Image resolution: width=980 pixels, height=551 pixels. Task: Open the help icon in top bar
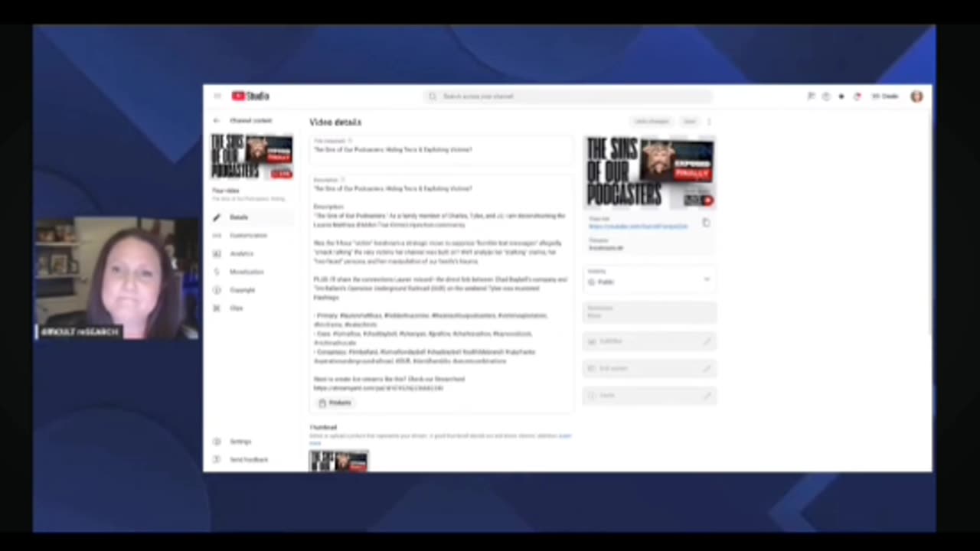826,96
